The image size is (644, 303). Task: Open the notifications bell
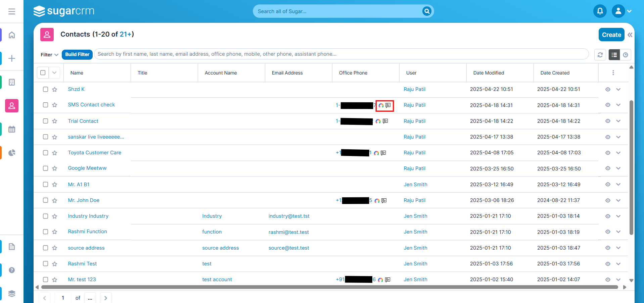(600, 11)
